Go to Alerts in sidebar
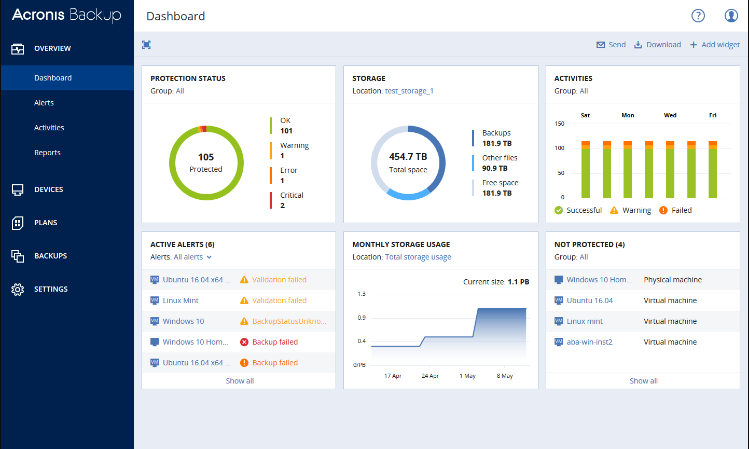This screenshot has width=749, height=449. (44, 103)
